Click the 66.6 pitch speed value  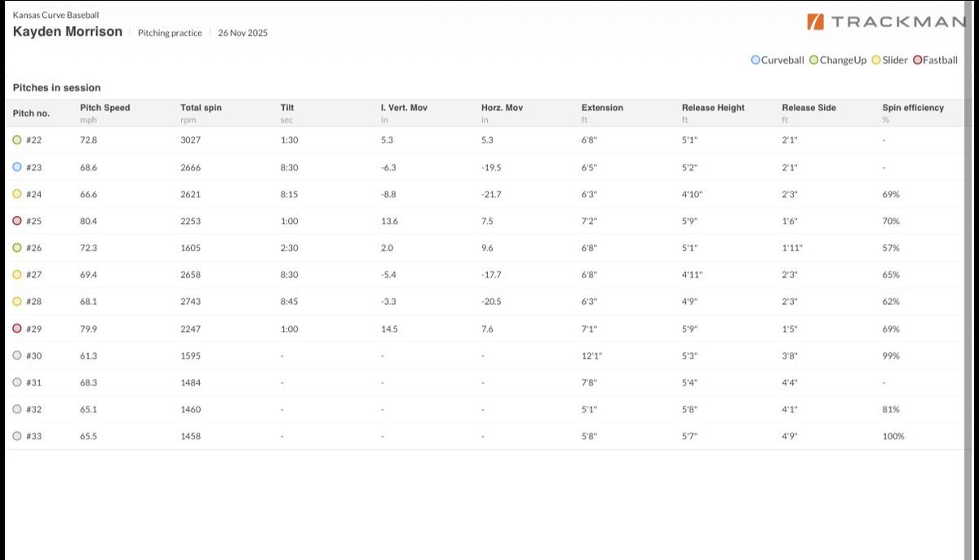point(88,194)
